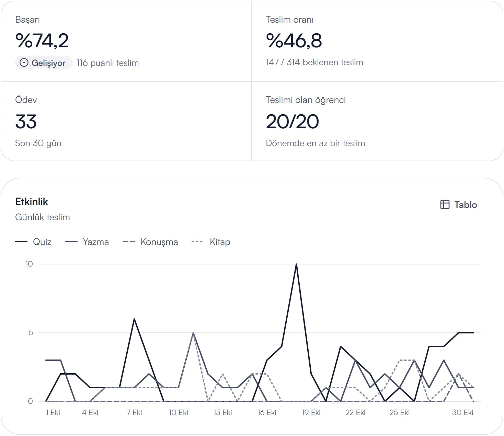Click the '4 Eki' axis label
This screenshot has height=436, width=504.
tap(90, 412)
